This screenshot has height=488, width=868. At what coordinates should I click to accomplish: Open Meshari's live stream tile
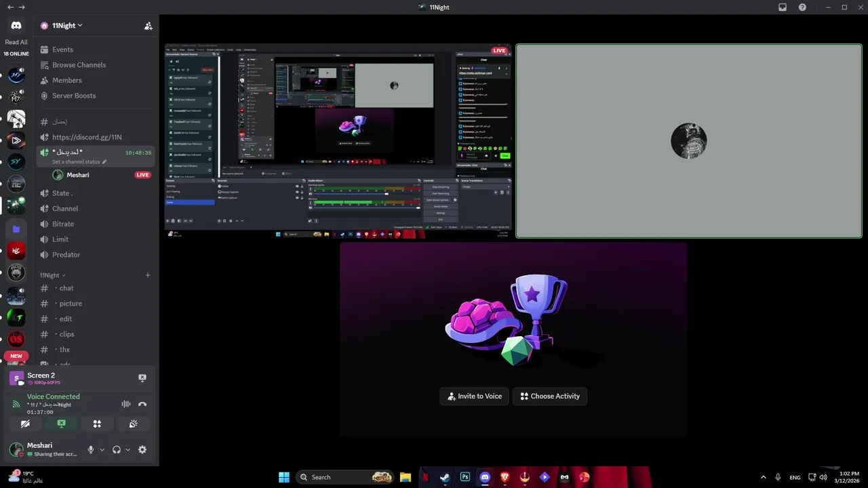[339, 141]
